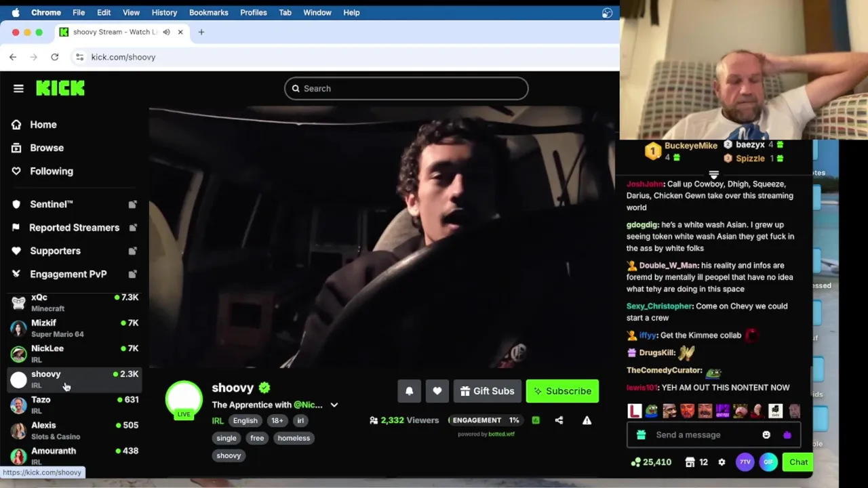This screenshot has width=868, height=488.
Task: Select the single tag
Action: (226, 438)
